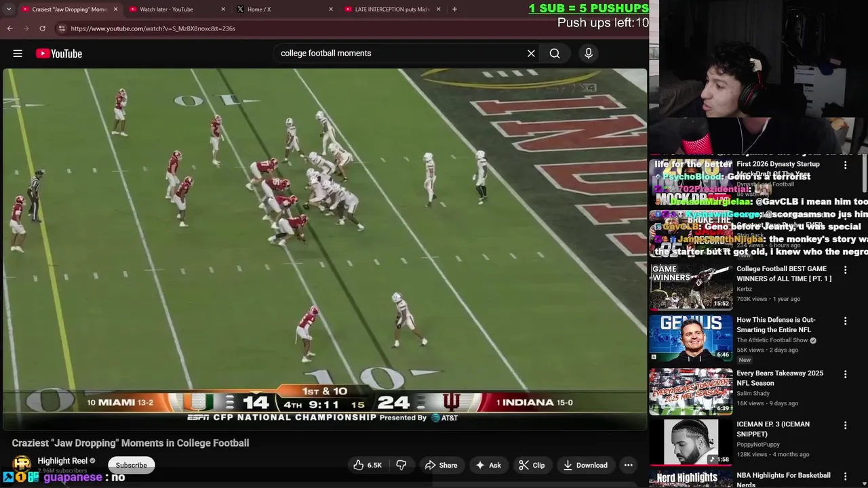
Task: Open the Nerd Highlights video thumbnail
Action: [x=690, y=479]
